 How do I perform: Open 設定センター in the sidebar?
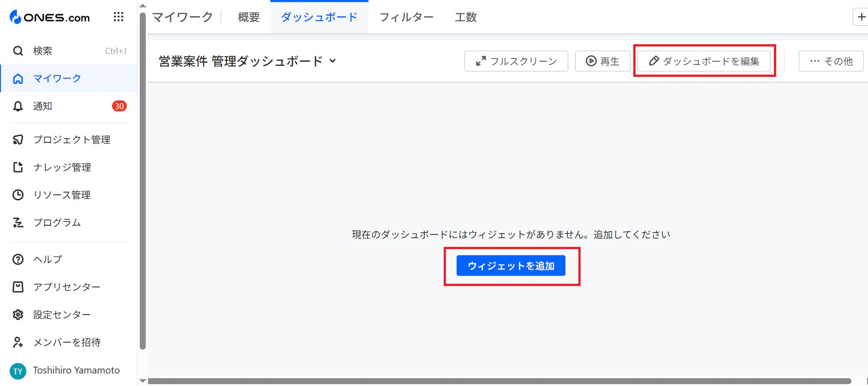click(69, 315)
